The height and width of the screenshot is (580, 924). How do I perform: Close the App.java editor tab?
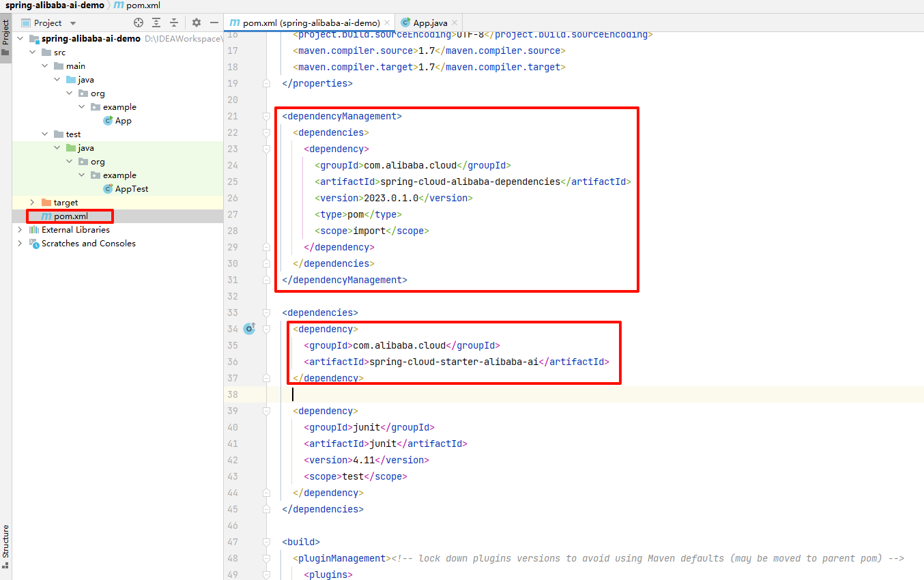[x=455, y=23]
